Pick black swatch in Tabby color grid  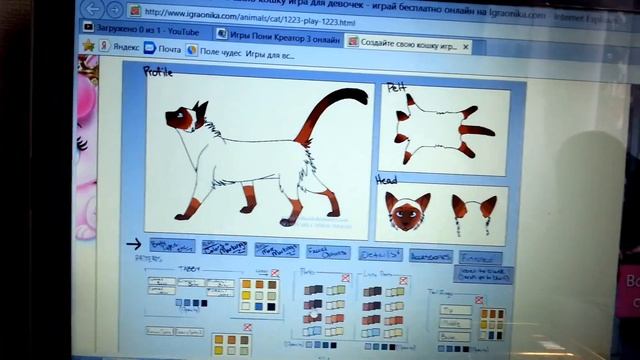pyautogui.click(x=271, y=307)
